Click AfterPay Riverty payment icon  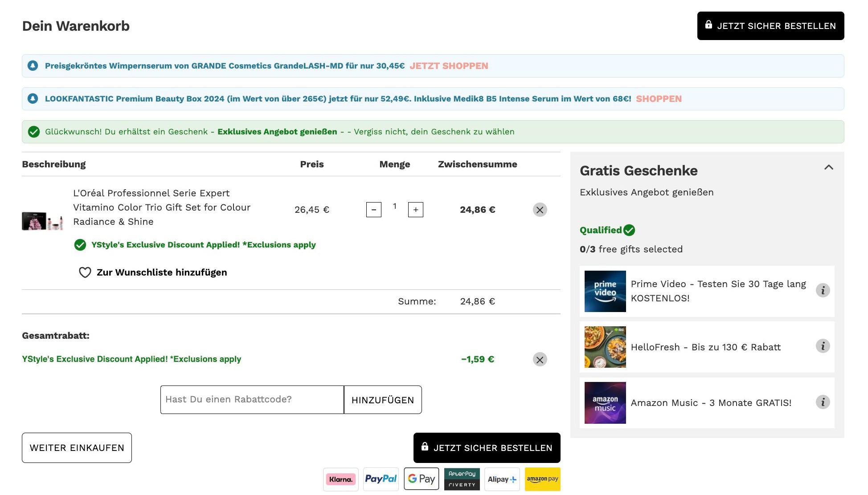462,479
